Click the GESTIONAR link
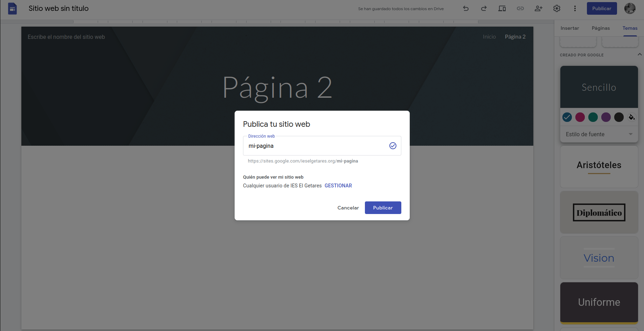This screenshot has height=331, width=644. coord(338,186)
